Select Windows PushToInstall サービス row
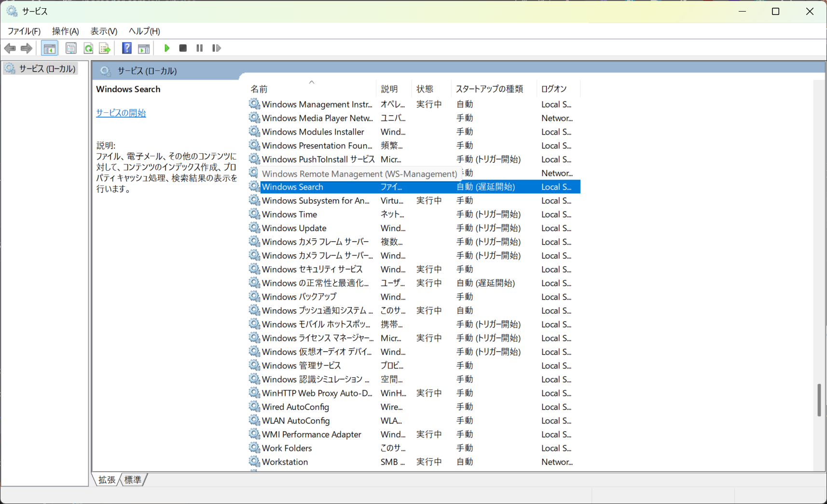 [414, 159]
